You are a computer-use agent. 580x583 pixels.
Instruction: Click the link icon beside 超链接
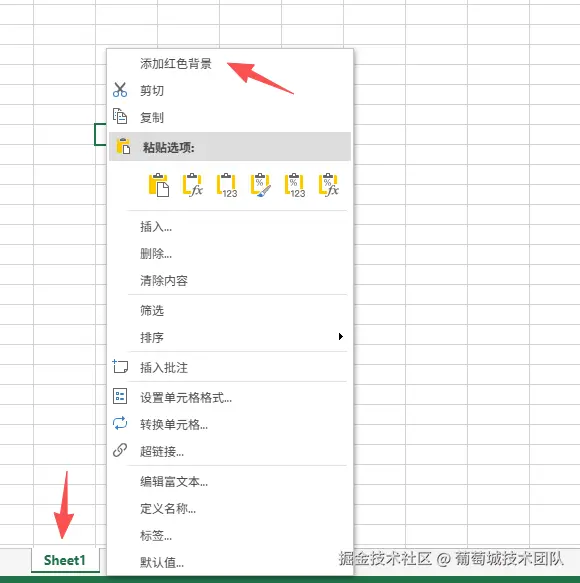120,450
